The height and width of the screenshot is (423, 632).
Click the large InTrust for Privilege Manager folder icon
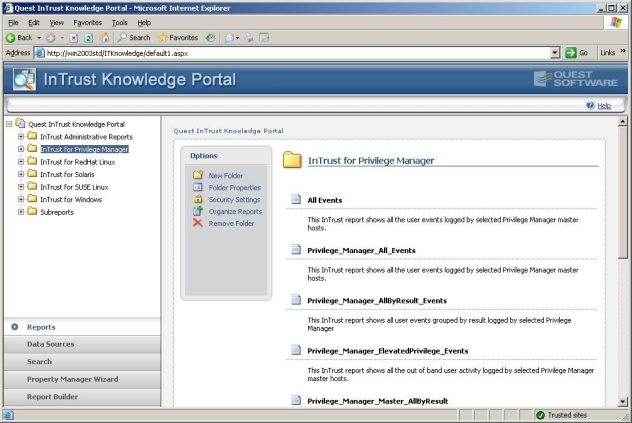click(x=292, y=160)
